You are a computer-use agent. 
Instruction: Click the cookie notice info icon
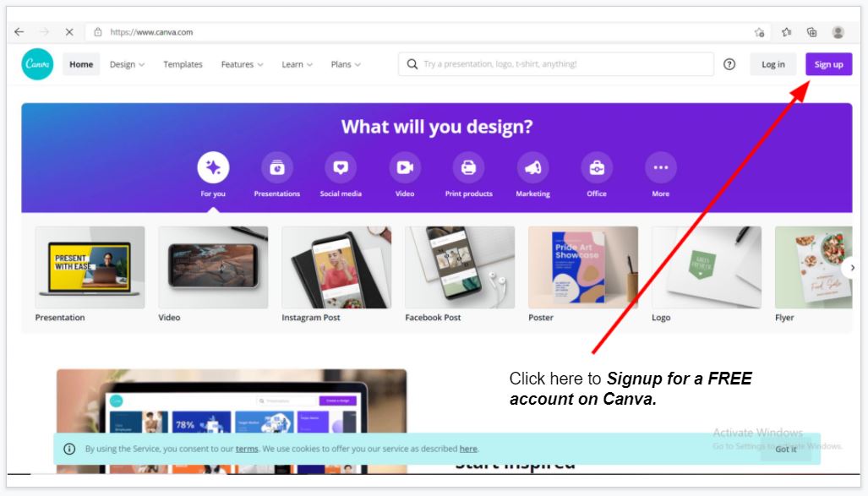(x=69, y=449)
